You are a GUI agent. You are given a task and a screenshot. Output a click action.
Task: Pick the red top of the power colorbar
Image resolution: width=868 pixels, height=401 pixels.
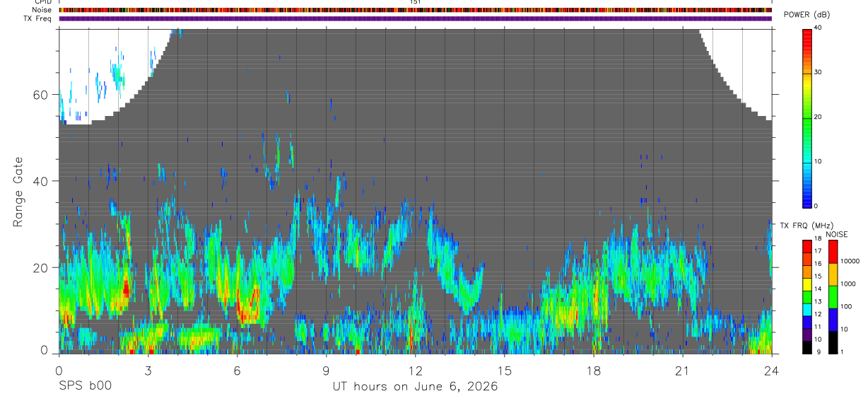click(807, 35)
